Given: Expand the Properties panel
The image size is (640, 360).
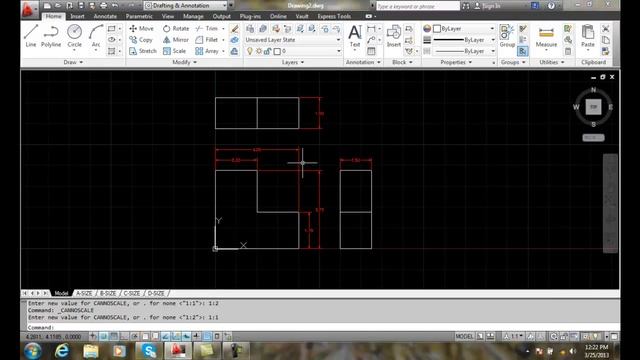Looking at the screenshot, I should tap(456, 62).
